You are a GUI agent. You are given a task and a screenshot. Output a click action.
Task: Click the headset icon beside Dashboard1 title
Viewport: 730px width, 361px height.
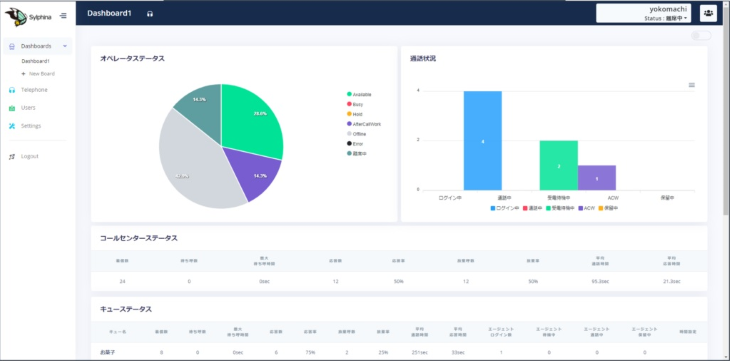[150, 14]
